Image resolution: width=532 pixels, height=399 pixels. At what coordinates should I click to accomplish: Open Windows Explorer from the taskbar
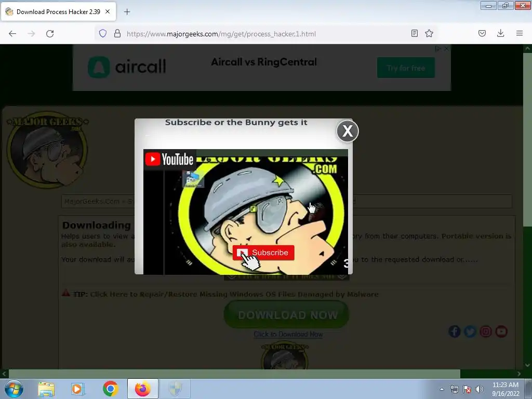click(x=46, y=389)
